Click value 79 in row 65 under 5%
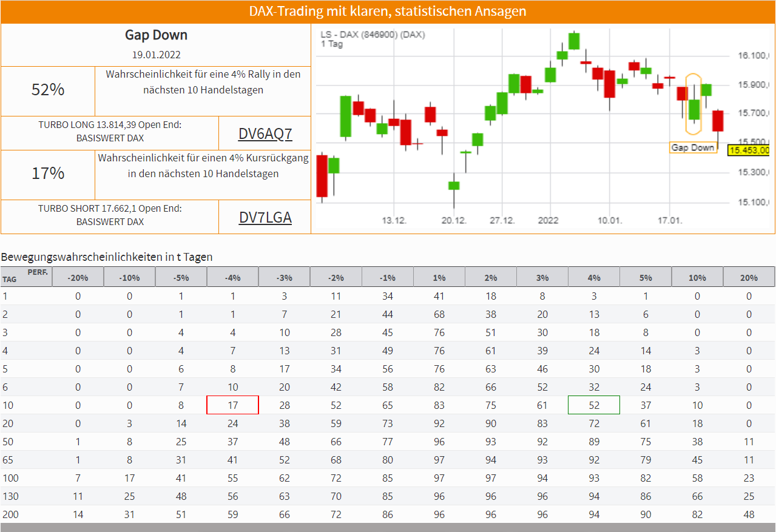Screen dimensions: 776x532 646,460
